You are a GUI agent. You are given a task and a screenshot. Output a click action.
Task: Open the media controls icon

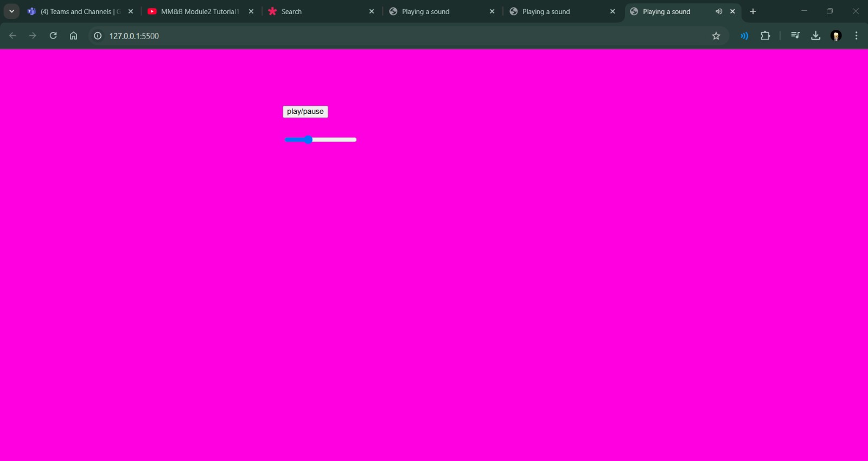click(795, 36)
